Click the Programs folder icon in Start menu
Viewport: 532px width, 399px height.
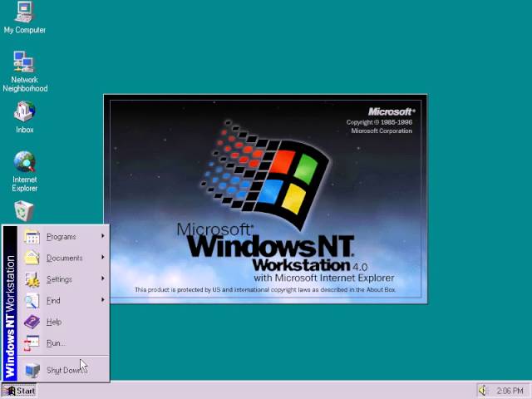[x=32, y=237]
